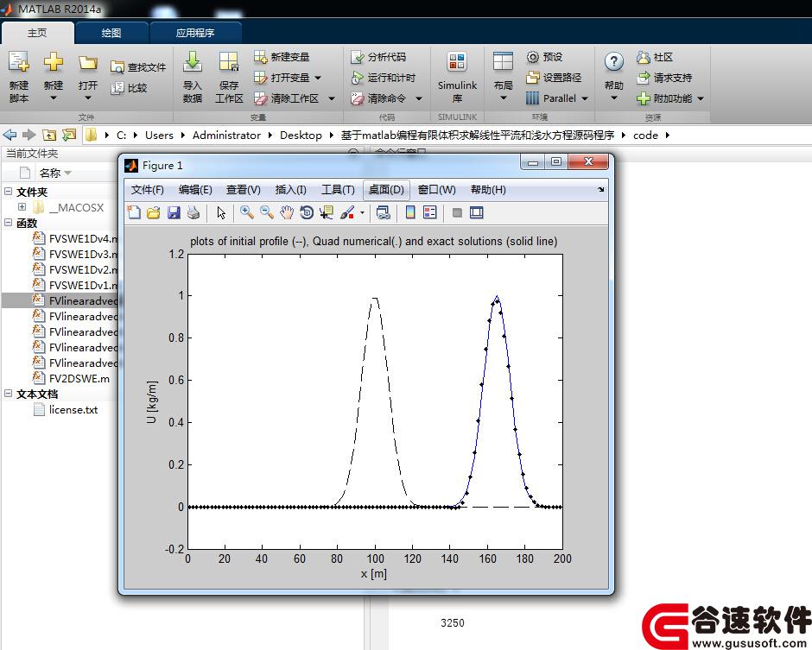812x650 pixels.
Task: Click the Community (社区) button
Action: pos(655,57)
